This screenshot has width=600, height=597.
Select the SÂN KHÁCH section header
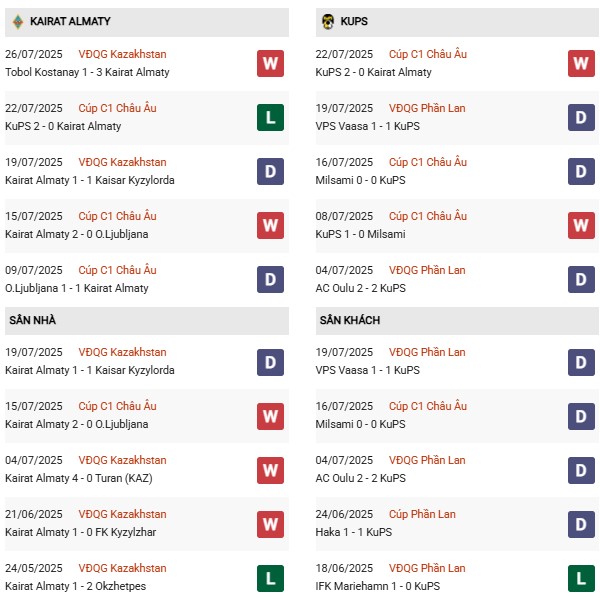click(x=349, y=320)
